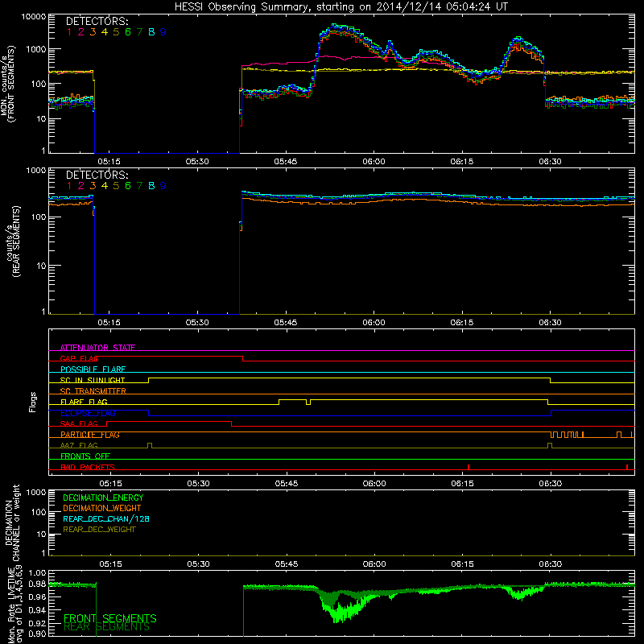Image resolution: width=644 pixels, height=644 pixels.
Task: Click 06:00 time tick under front segments plot
Action: coord(374,162)
